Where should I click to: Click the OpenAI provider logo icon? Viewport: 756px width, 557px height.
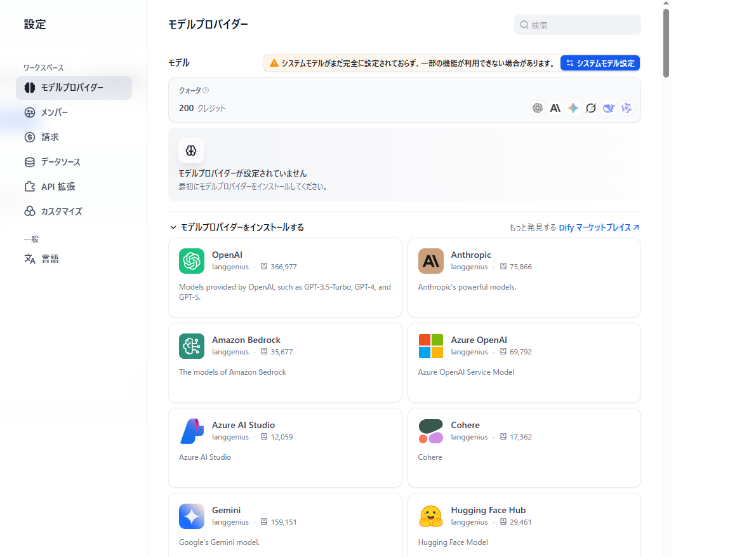point(191,261)
